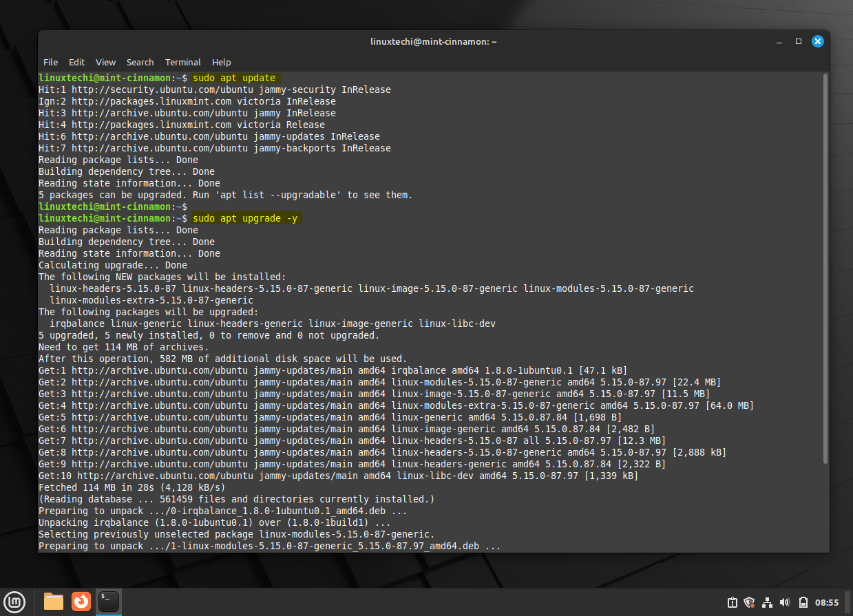
Task: Open the system reports tray icon
Action: click(x=733, y=602)
